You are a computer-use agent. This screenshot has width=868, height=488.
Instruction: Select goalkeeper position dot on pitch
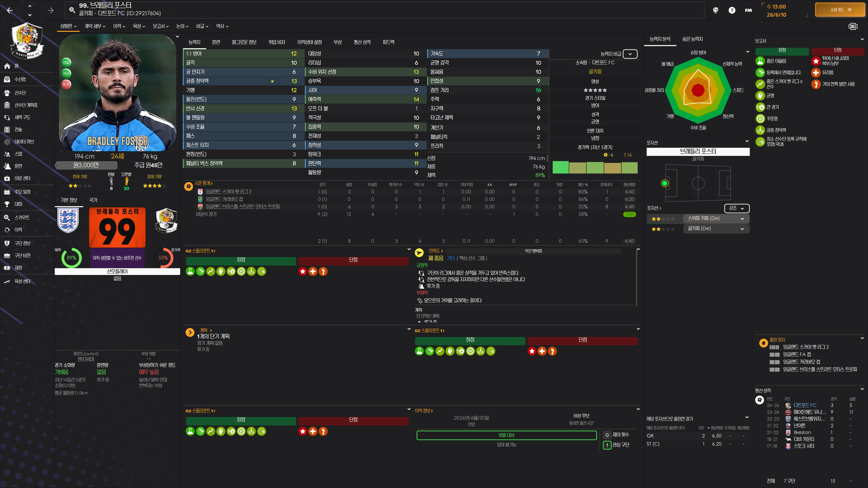click(x=665, y=183)
